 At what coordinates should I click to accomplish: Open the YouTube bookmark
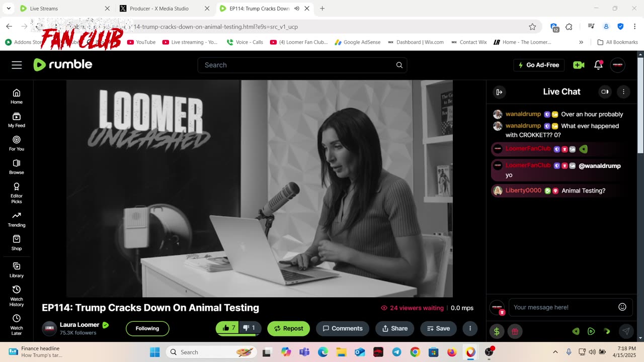tap(141, 42)
